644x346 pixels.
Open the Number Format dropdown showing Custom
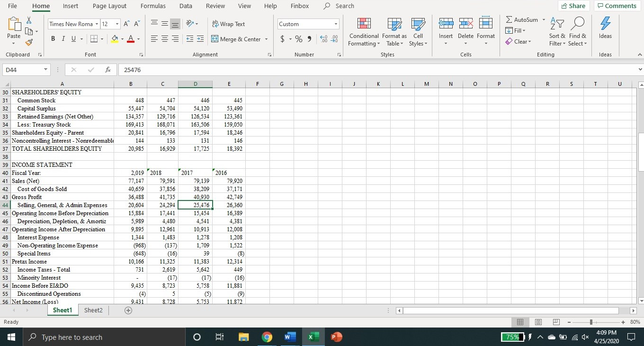click(x=336, y=24)
